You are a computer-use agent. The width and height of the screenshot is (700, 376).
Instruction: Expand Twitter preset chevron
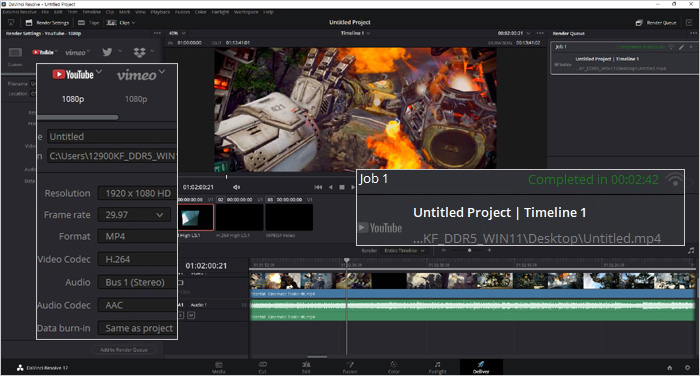point(120,51)
